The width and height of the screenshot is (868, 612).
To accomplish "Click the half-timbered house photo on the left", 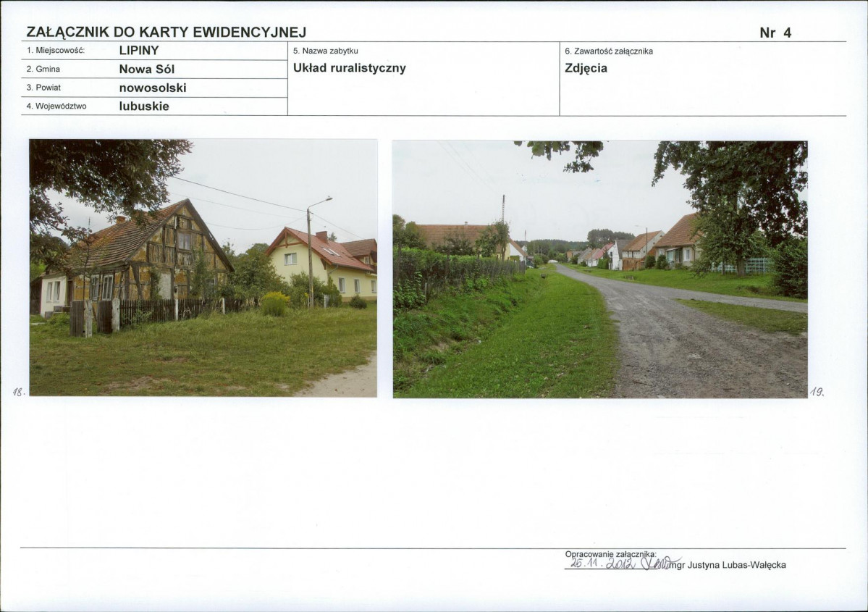I will 203,267.
